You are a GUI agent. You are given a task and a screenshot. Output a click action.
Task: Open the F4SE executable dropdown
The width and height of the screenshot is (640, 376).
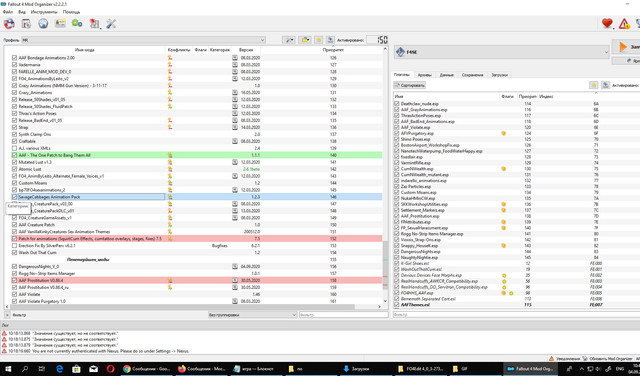pyautogui.click(x=502, y=52)
